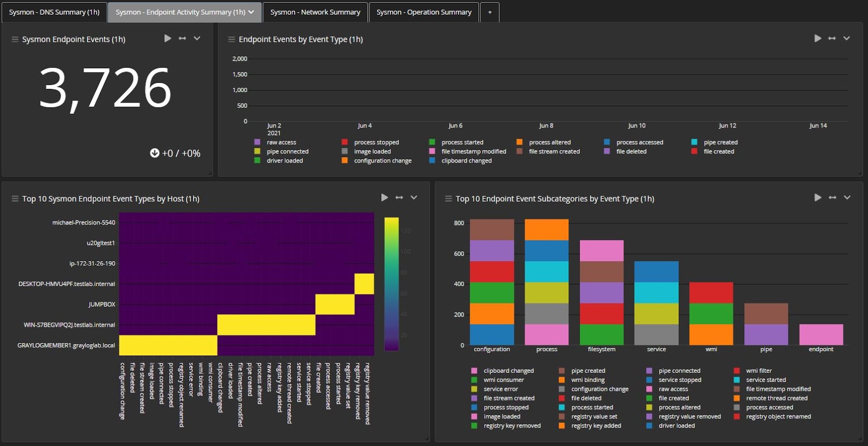
Task: Click play icon on Endpoint Events by Event Type
Action: pyautogui.click(x=818, y=38)
